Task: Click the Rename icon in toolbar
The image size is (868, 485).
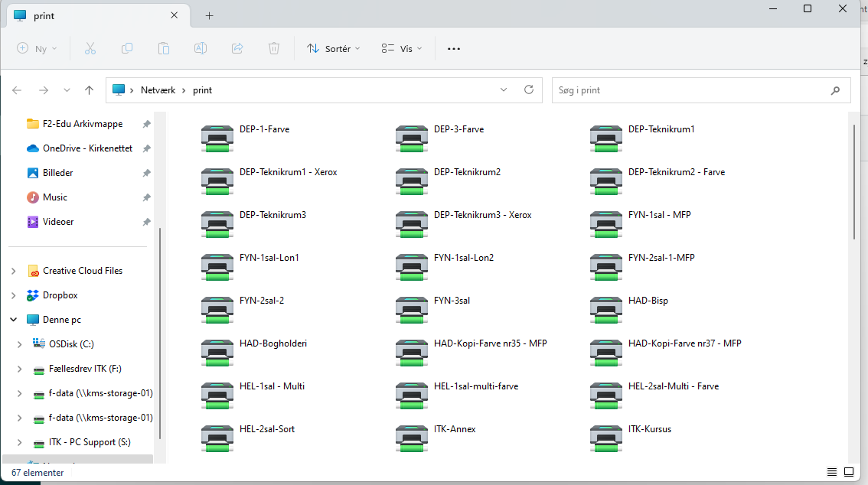Action: (201, 49)
